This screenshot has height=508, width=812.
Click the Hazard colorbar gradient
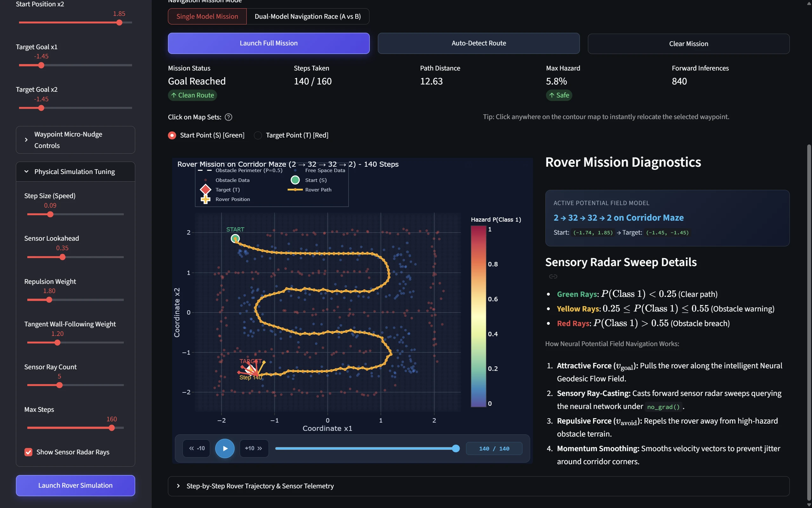[x=478, y=316]
